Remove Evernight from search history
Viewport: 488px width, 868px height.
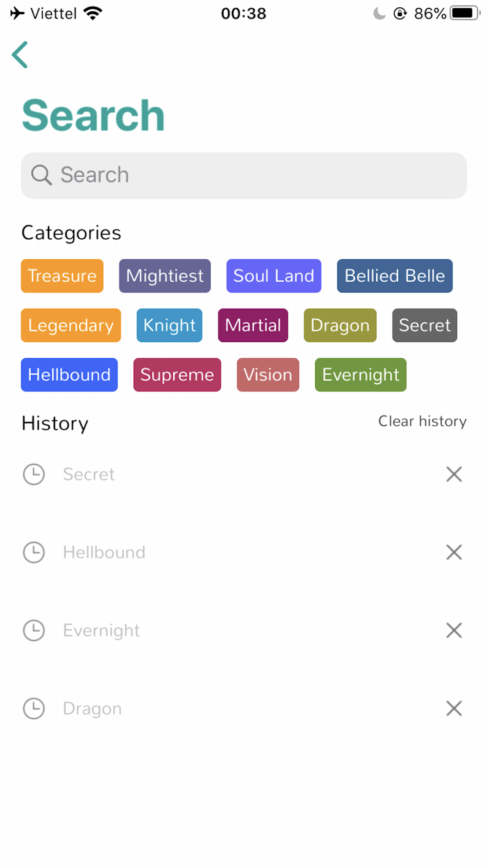(x=454, y=630)
